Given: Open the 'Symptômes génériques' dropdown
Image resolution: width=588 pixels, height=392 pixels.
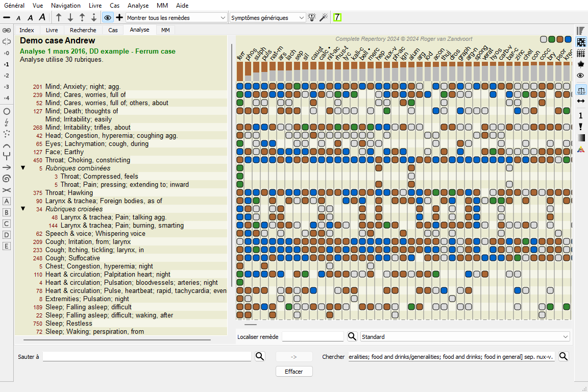Looking at the screenshot, I should 267,18.
